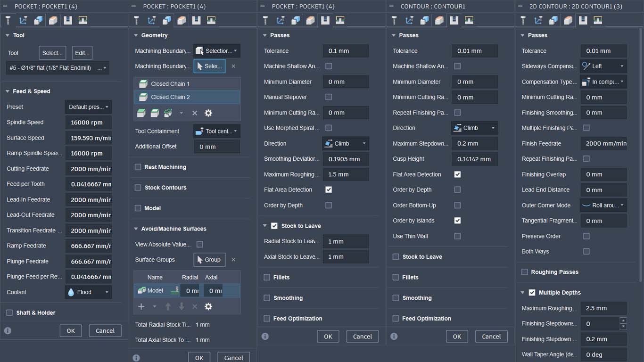Enable the Rest Machining checkbox
This screenshot has width=644, height=362.
[x=138, y=167]
